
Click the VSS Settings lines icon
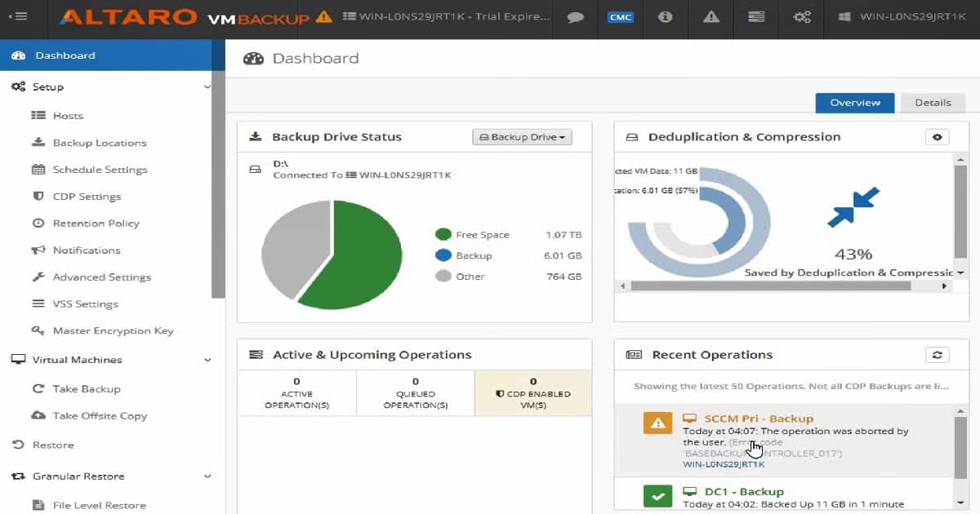pos(38,304)
